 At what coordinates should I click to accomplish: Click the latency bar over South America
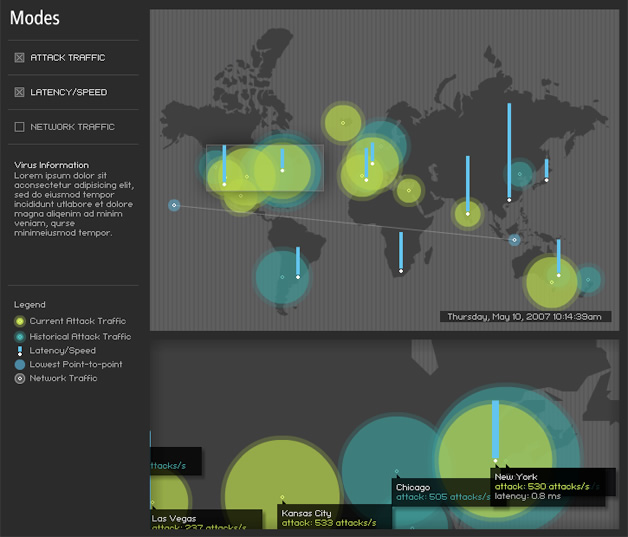298,262
